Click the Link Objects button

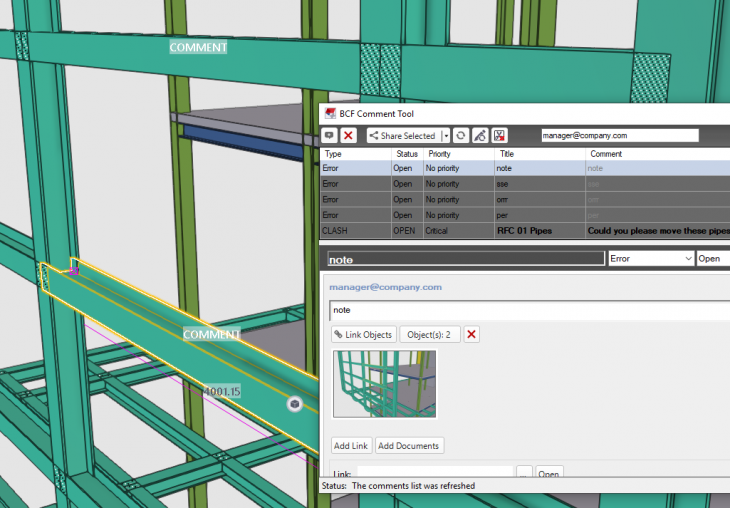pos(364,334)
